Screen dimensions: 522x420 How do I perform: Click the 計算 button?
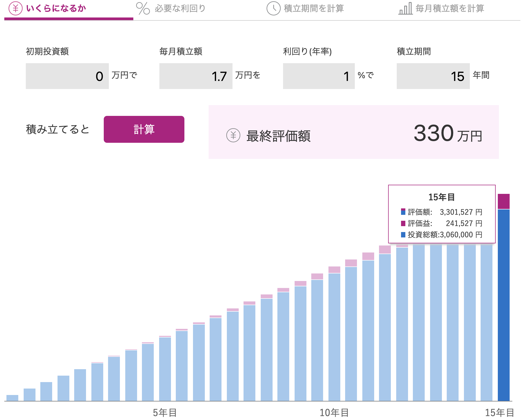click(x=144, y=129)
